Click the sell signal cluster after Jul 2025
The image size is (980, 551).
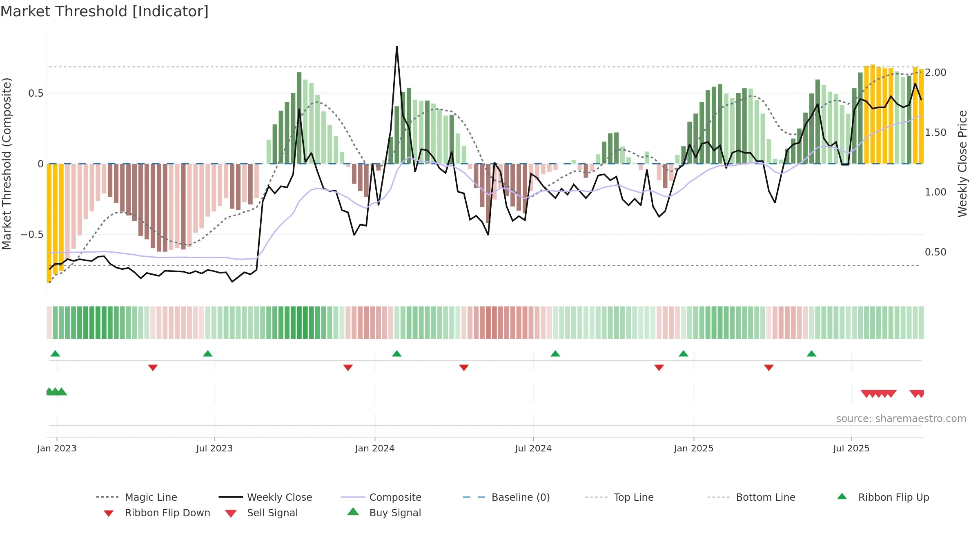click(x=878, y=393)
